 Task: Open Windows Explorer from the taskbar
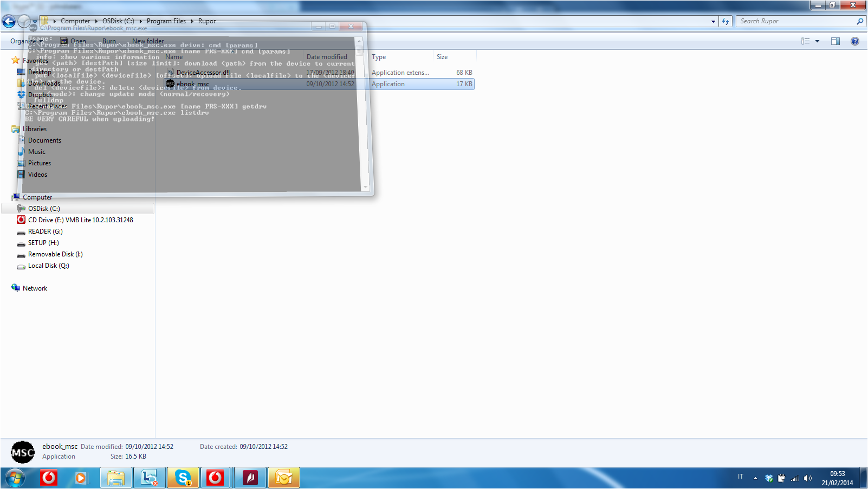click(116, 478)
